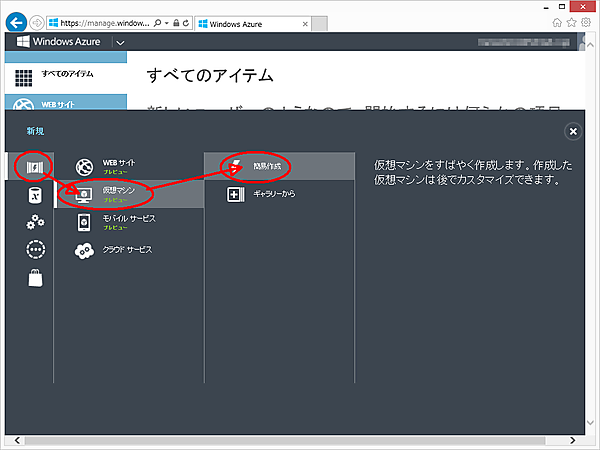The width and height of the screenshot is (600, 450).
Task: Click the vertical scroll up arrow
Action: 590,45
